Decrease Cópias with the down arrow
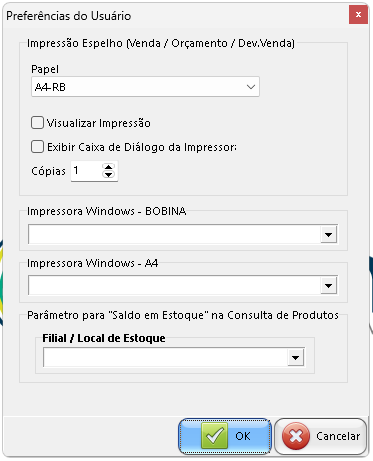The height and width of the screenshot is (461, 373). coord(108,175)
